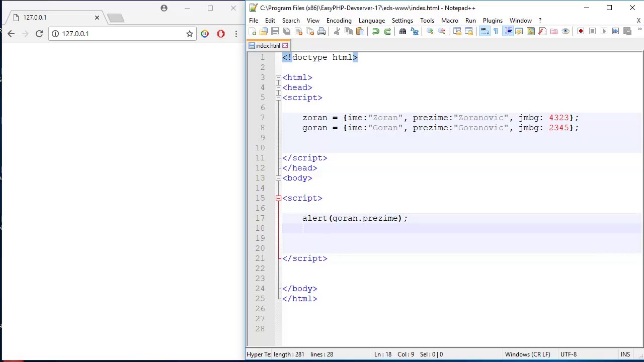Select the index.html document tab
The image size is (644, 362).
(x=268, y=46)
